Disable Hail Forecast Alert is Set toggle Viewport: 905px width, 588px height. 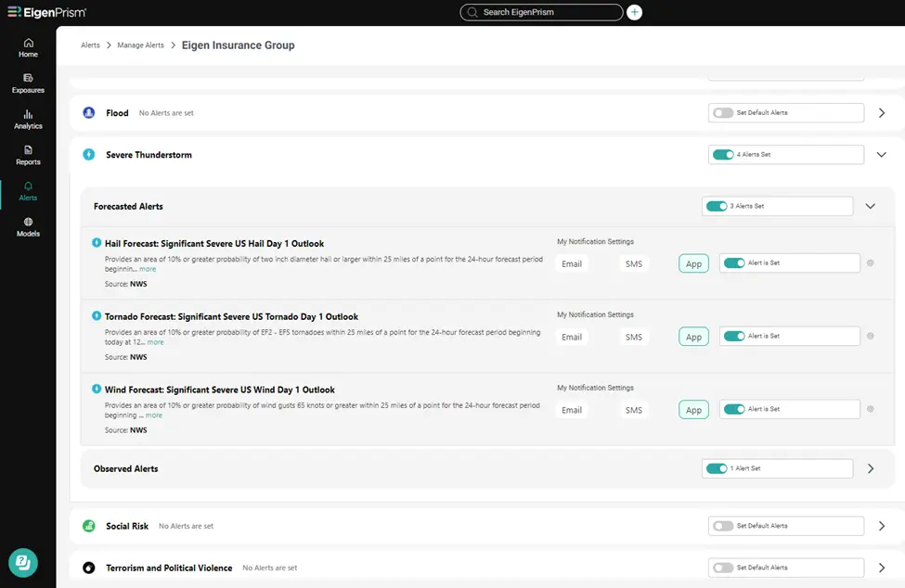pyautogui.click(x=734, y=262)
